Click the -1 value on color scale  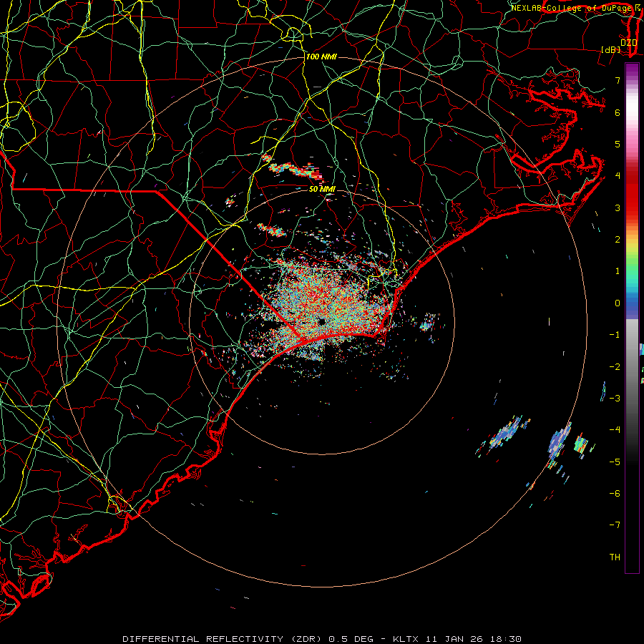coord(615,335)
